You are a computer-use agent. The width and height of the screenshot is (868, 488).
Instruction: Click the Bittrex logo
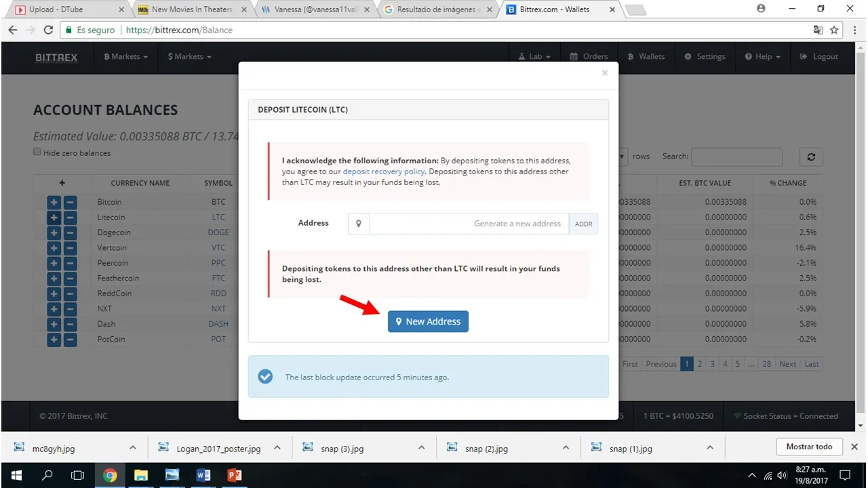point(56,58)
